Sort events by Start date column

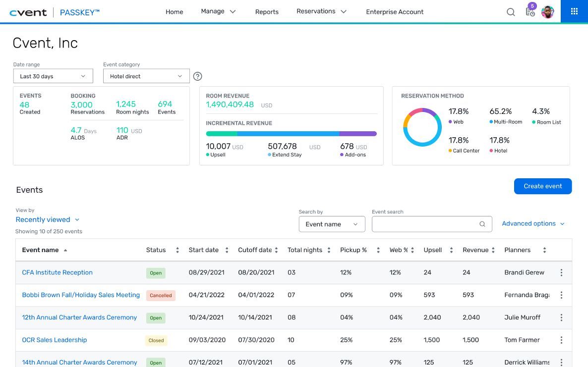point(227,250)
